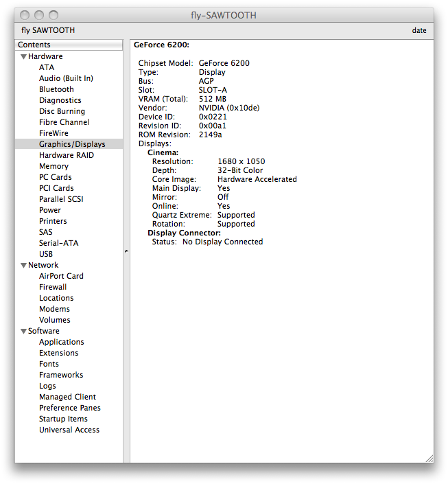The image size is (448, 484).
Task: Show Hardware RAID information
Action: tap(67, 155)
